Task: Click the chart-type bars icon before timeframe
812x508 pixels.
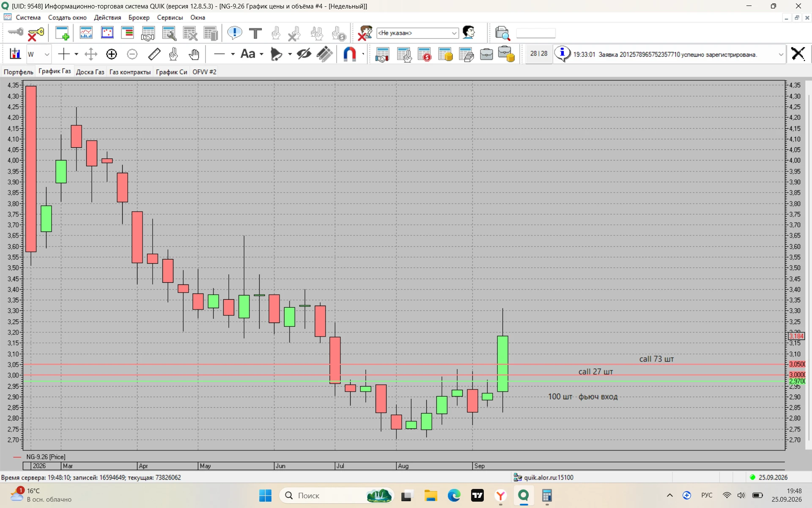Action: 15,54
